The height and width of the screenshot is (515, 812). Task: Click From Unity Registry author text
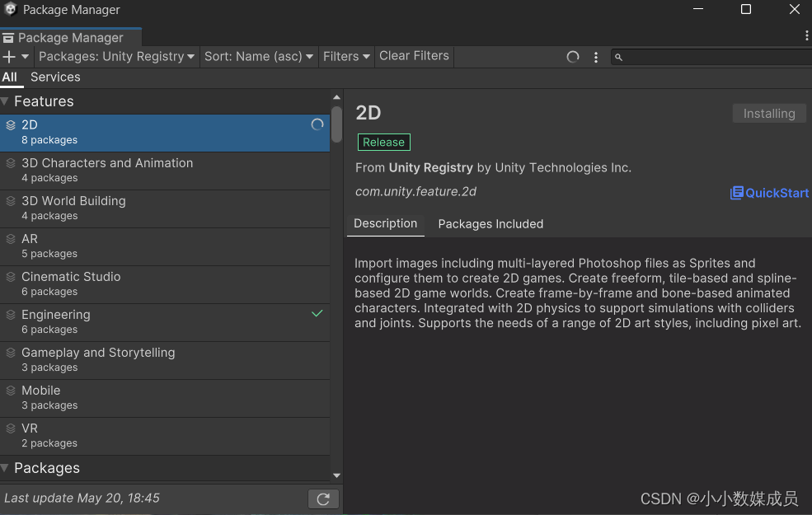493,168
